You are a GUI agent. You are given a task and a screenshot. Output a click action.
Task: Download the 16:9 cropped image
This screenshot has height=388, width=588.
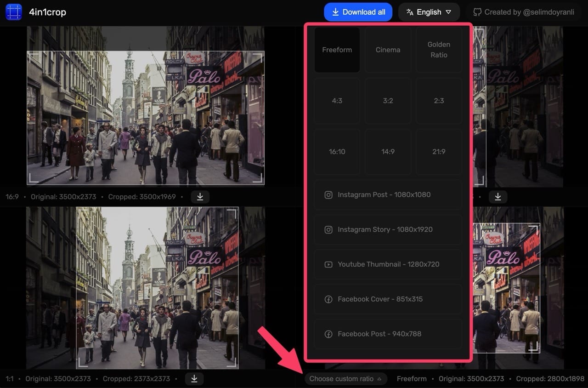[200, 197]
